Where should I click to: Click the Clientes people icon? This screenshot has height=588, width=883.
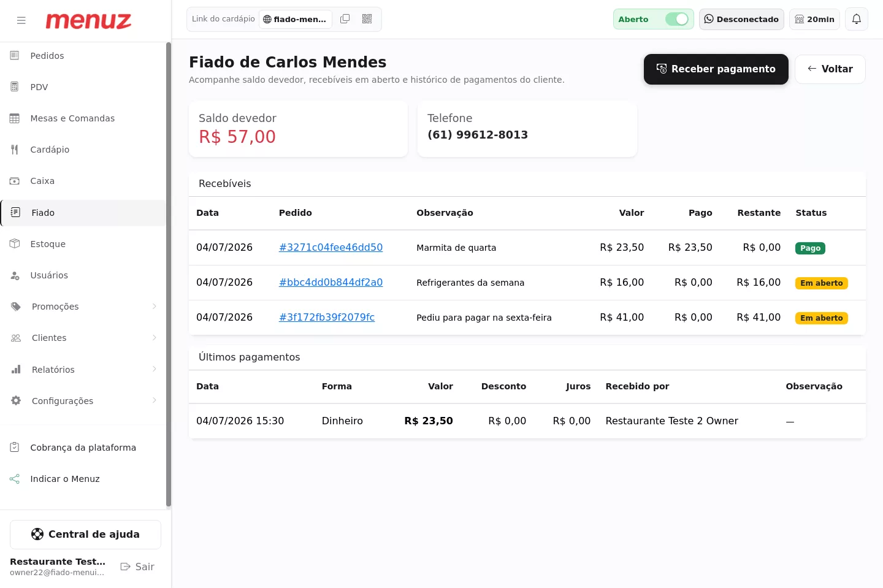pos(16,338)
